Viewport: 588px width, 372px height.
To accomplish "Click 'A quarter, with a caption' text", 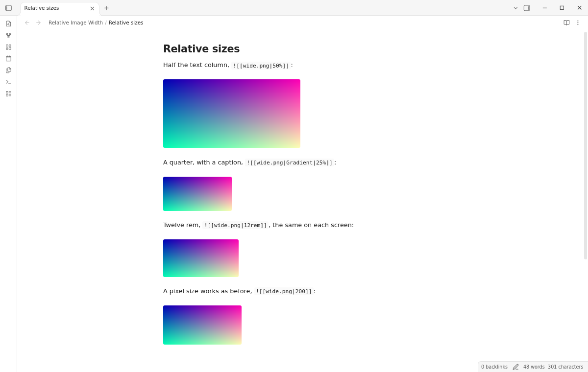I will click(x=203, y=163).
